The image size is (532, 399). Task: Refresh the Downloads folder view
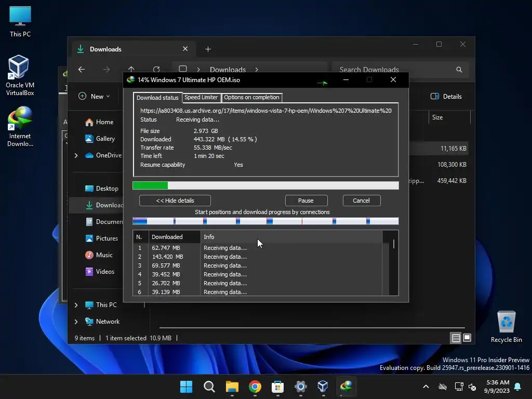[x=156, y=70]
